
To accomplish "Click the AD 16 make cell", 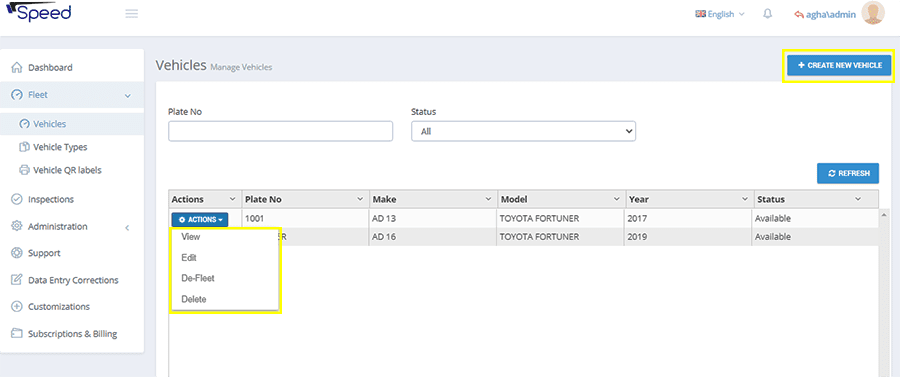I will pyautogui.click(x=433, y=236).
